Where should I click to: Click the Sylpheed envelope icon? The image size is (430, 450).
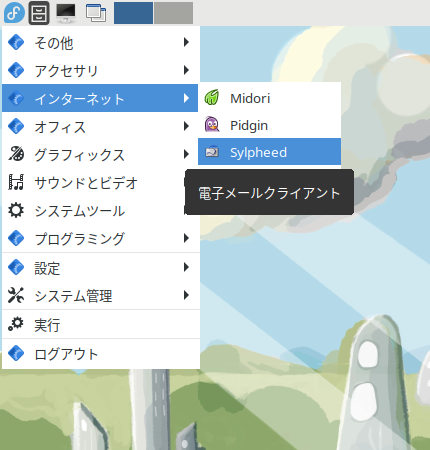212,152
